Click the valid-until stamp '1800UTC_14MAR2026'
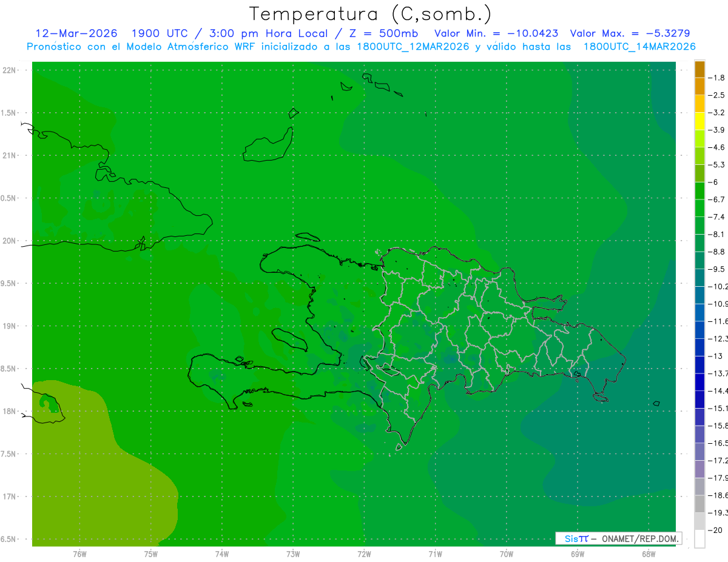728x562 pixels. (x=639, y=47)
